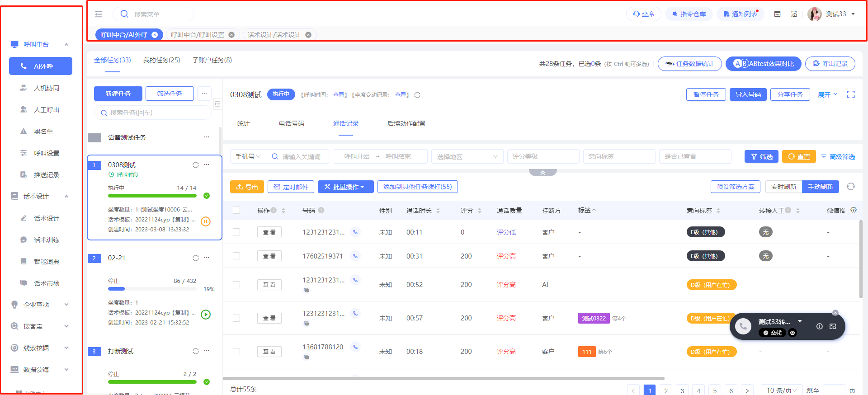868x395 pixels.
Task: Click the 02-21 task progress bar
Action: click(152, 289)
